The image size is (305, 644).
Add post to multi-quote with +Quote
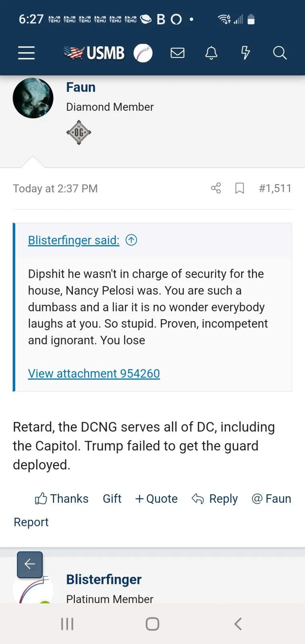(x=157, y=499)
